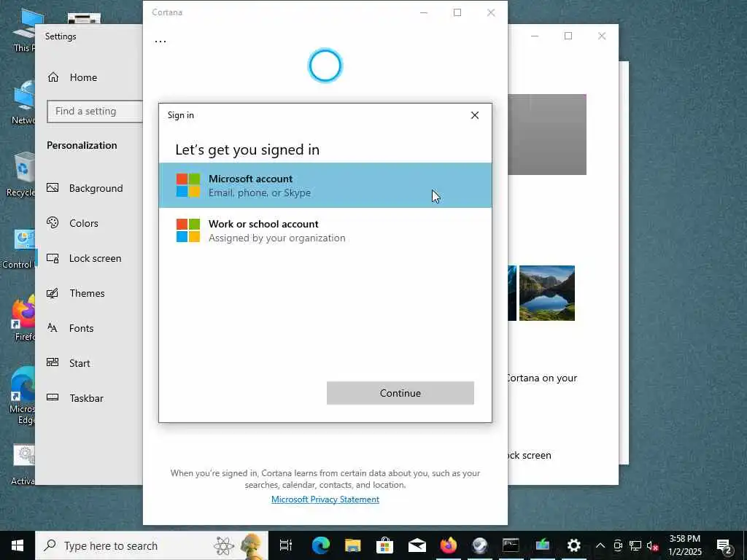
Task: Launch Microsoft Edge from taskbar
Action: pyautogui.click(x=321, y=545)
